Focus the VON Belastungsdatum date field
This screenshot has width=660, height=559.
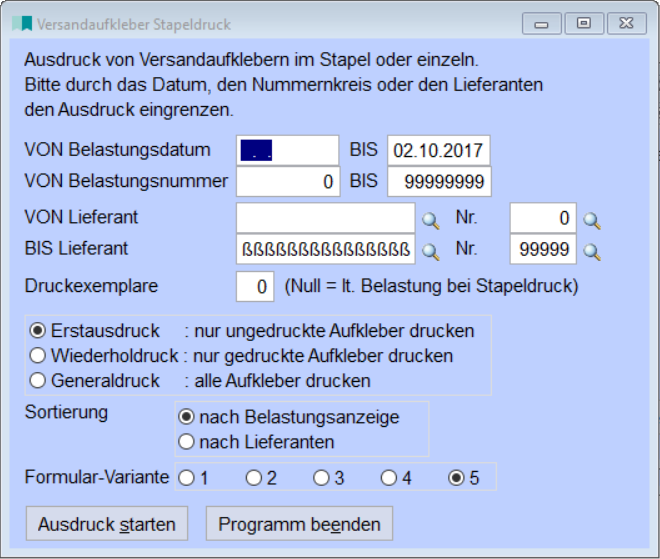click(x=287, y=150)
